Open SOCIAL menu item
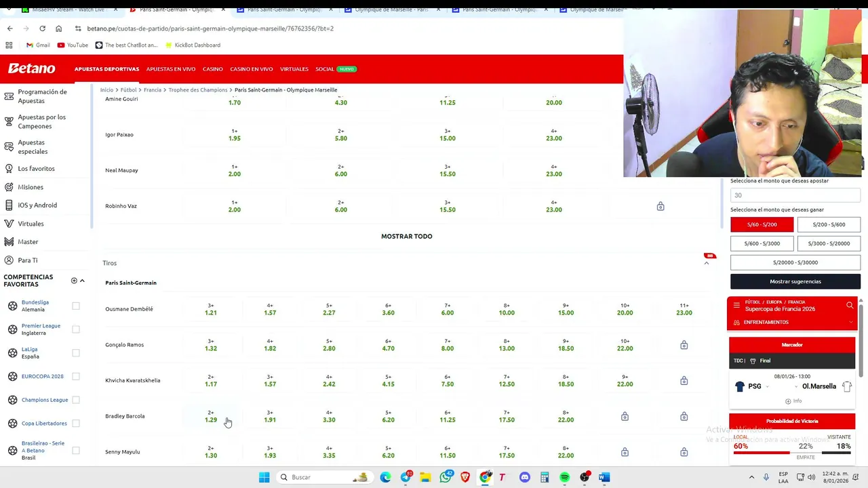Viewport: 868px width, 488px height. click(325, 69)
